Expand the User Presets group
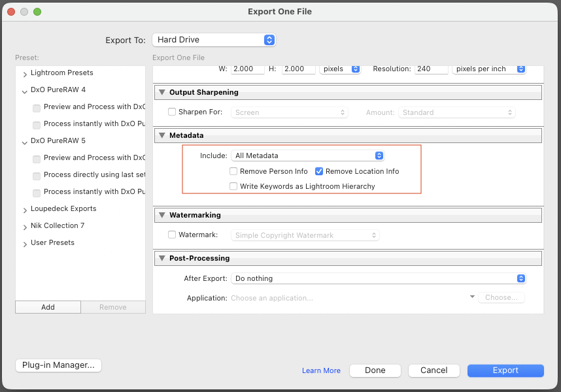This screenshot has height=392, width=561. click(x=25, y=243)
